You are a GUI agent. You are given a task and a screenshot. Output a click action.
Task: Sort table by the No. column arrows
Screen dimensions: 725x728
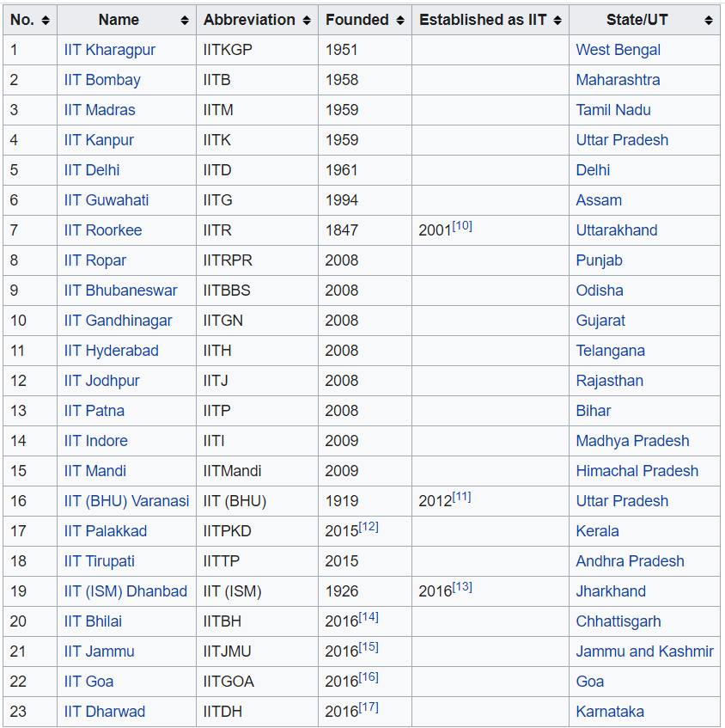(45, 20)
